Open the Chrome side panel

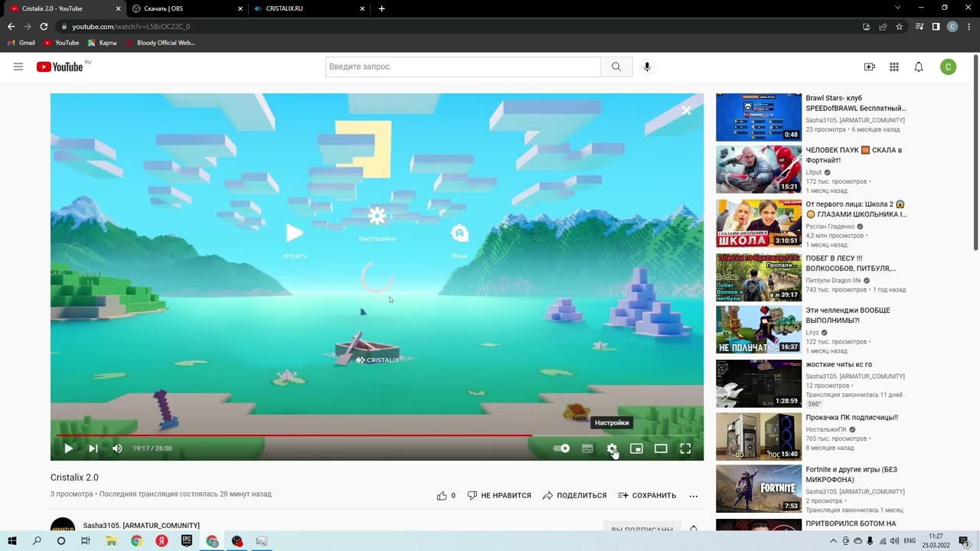point(936,26)
